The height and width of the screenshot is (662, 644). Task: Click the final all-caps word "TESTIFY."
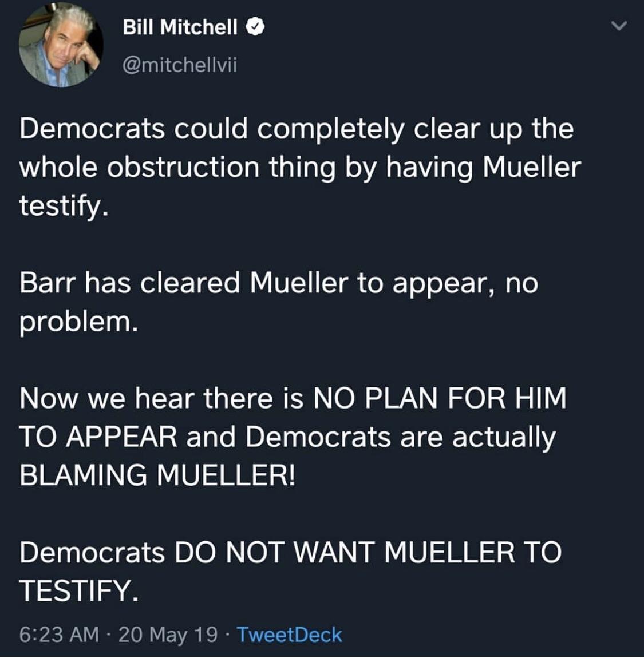78,590
